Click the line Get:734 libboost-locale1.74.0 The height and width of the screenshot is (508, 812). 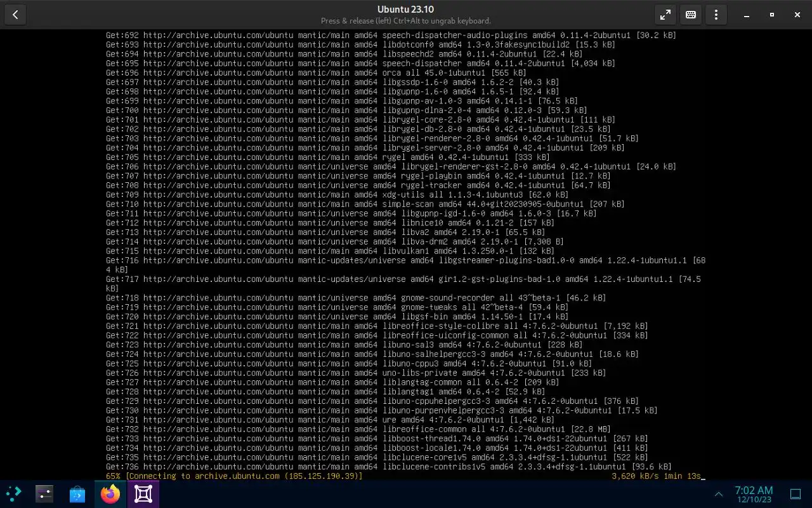click(377, 448)
